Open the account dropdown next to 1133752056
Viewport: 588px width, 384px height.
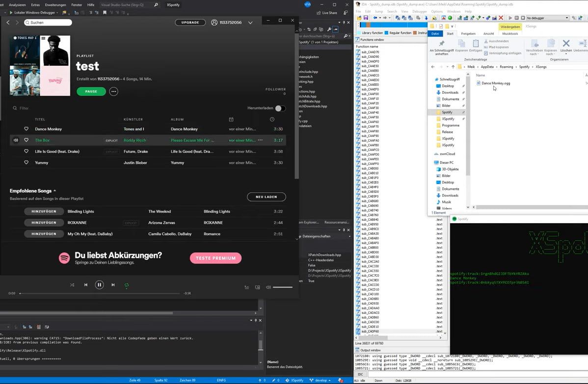pyautogui.click(x=250, y=23)
